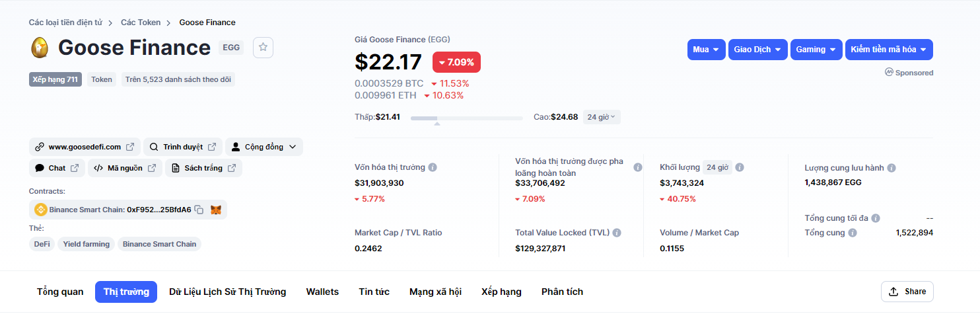Go to Các Token breadcrumb link
The image size is (980, 322).
pyautogui.click(x=141, y=22)
